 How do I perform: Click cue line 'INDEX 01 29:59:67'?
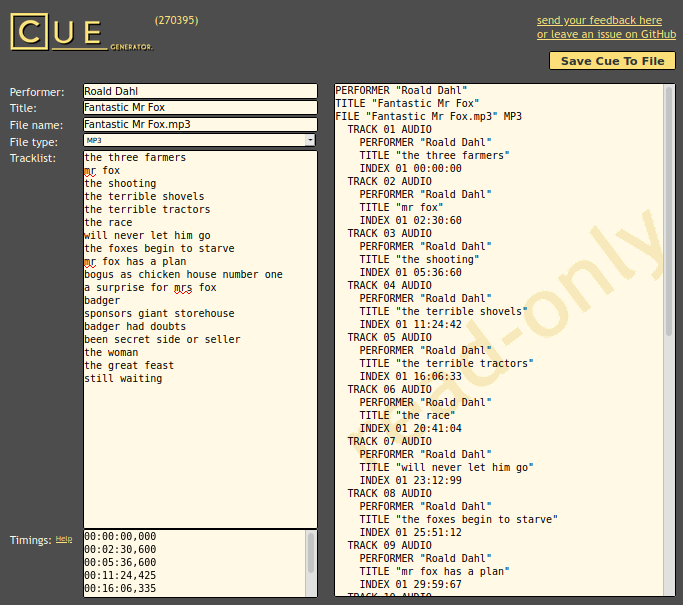click(x=410, y=585)
